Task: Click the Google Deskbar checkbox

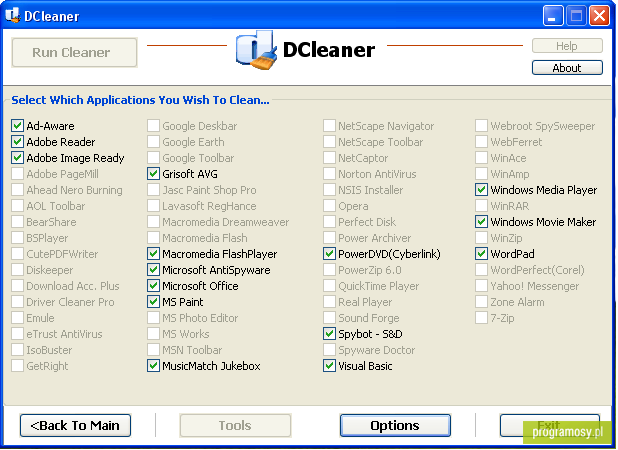Action: pos(153,126)
